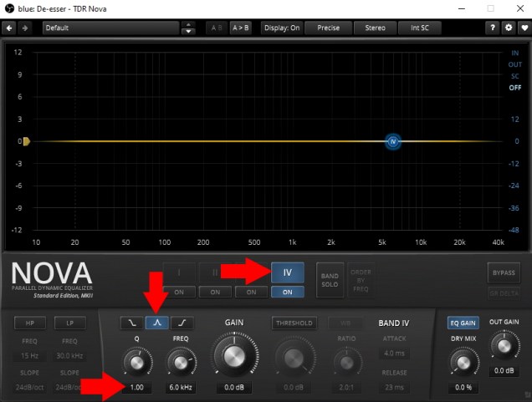Click the undo arrow in toolbar
This screenshot has width=532, height=402.
tap(10, 28)
